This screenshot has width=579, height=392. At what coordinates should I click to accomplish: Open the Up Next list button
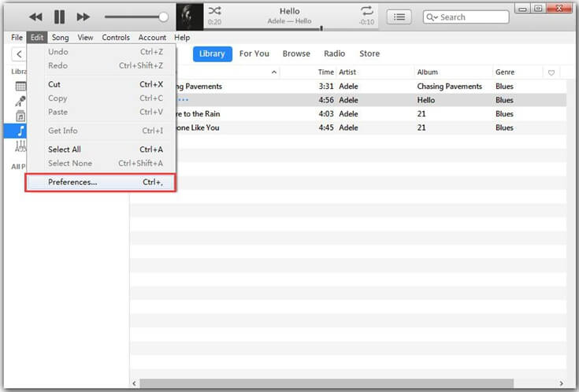point(399,17)
